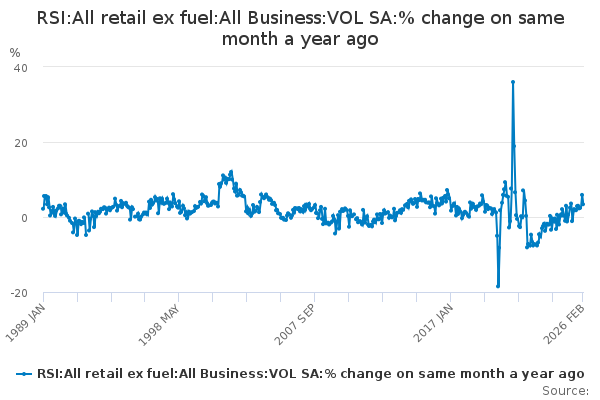Select the last data point at 2026 FEB
The height and width of the screenshot is (400, 600).
(583, 204)
